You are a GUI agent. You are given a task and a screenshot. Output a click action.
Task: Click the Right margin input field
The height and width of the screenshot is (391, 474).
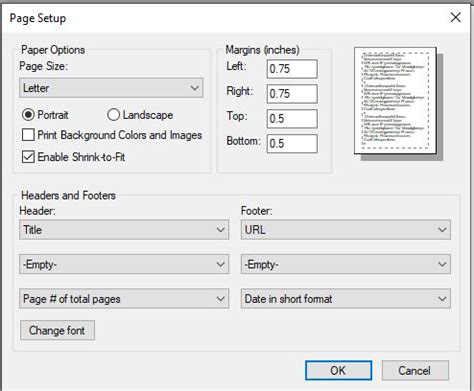coord(292,94)
